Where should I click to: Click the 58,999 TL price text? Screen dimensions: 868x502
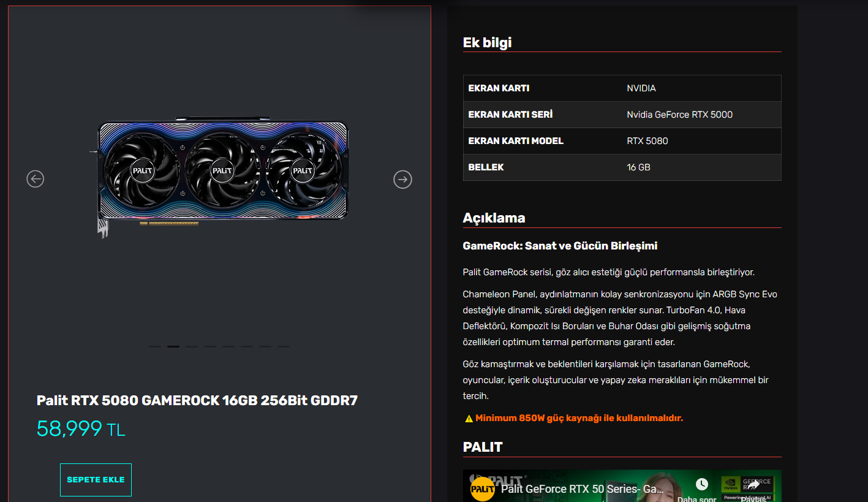click(x=81, y=429)
